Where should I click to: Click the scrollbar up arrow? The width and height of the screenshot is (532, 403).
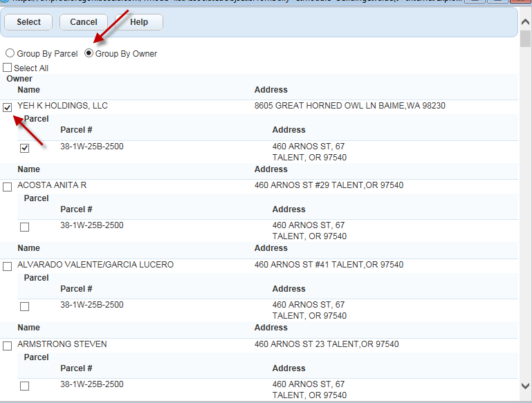[525, 23]
